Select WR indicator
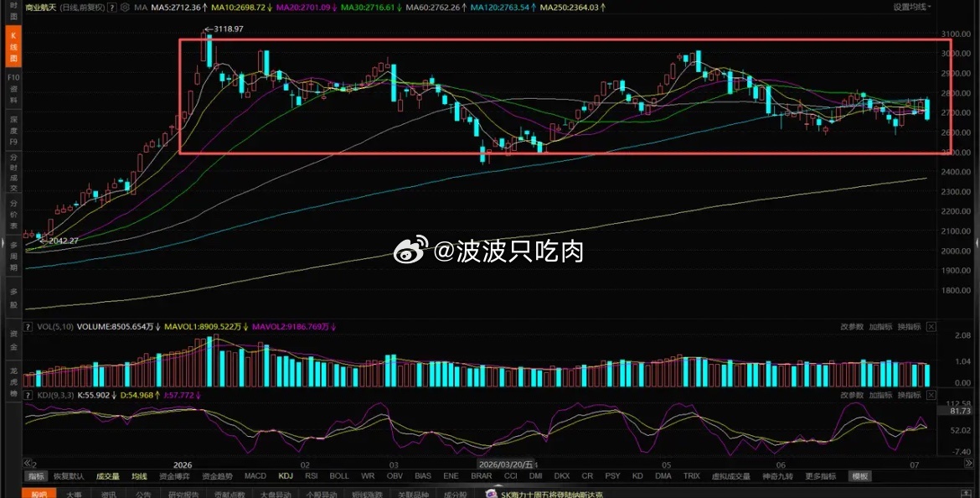Screen dimensions: 980x498 point(368,476)
